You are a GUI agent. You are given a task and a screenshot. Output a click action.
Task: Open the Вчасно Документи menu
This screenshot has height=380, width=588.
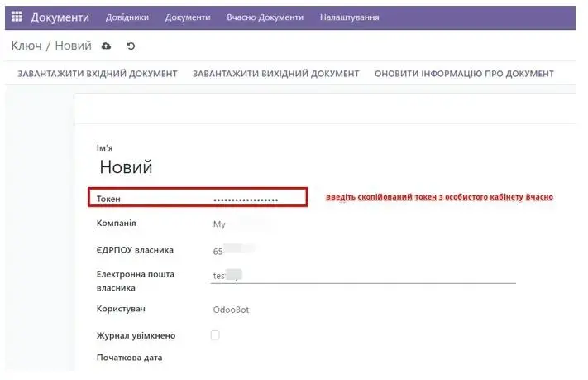point(265,17)
